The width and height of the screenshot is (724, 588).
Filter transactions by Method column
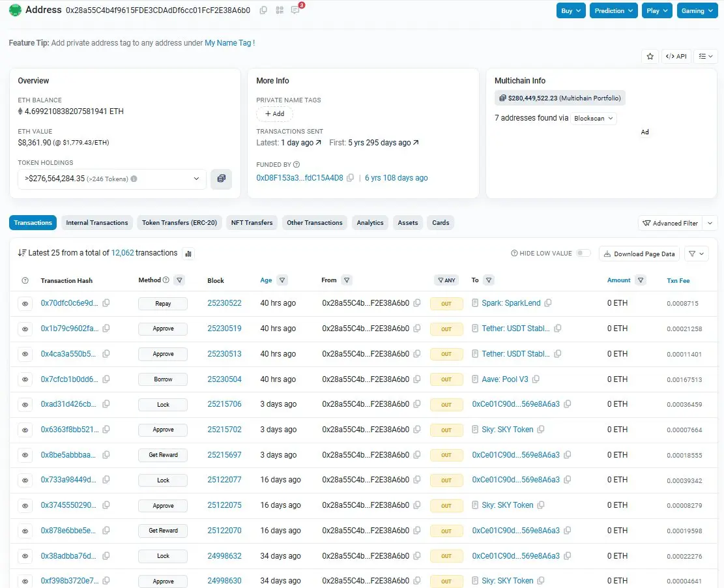point(180,280)
